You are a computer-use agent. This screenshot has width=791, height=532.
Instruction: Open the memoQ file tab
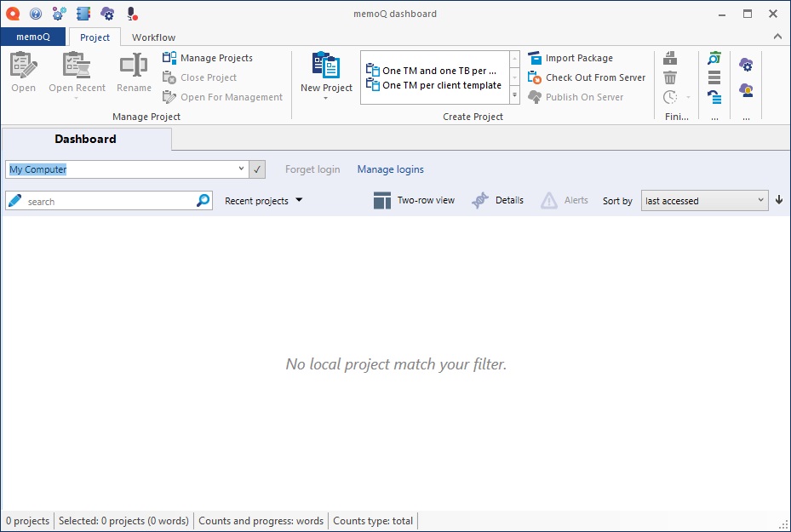[33, 37]
